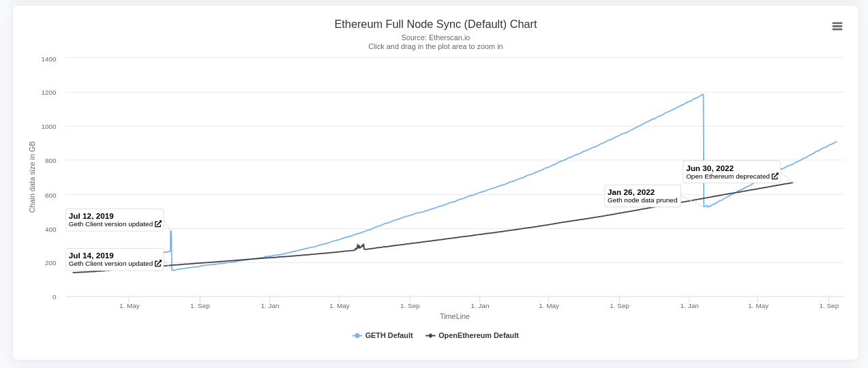
Task: Click external link icon beside Open Ethereum deprecated
Action: coord(775,176)
